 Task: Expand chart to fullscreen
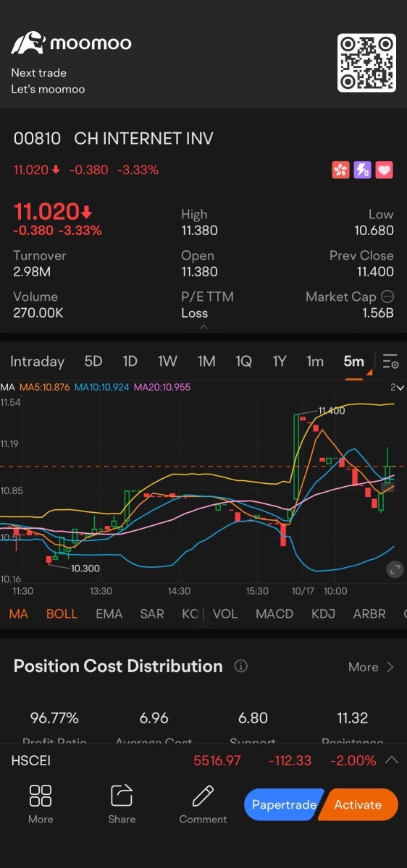coord(395,569)
